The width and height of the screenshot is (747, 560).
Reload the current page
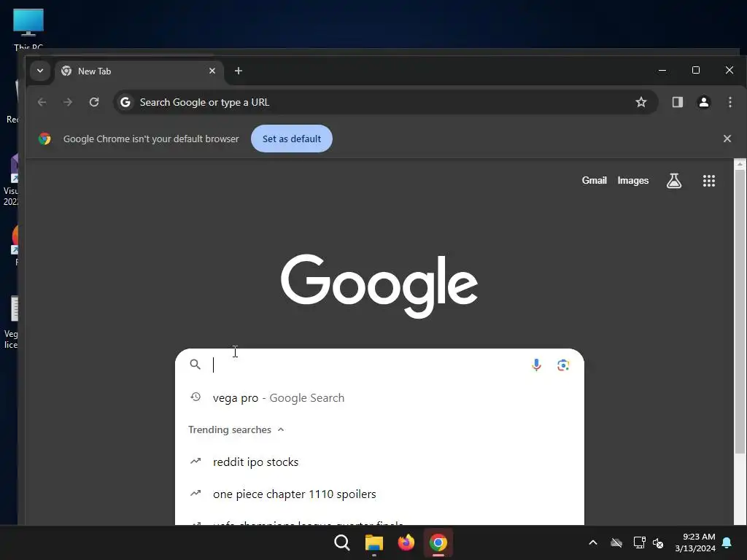click(x=94, y=102)
